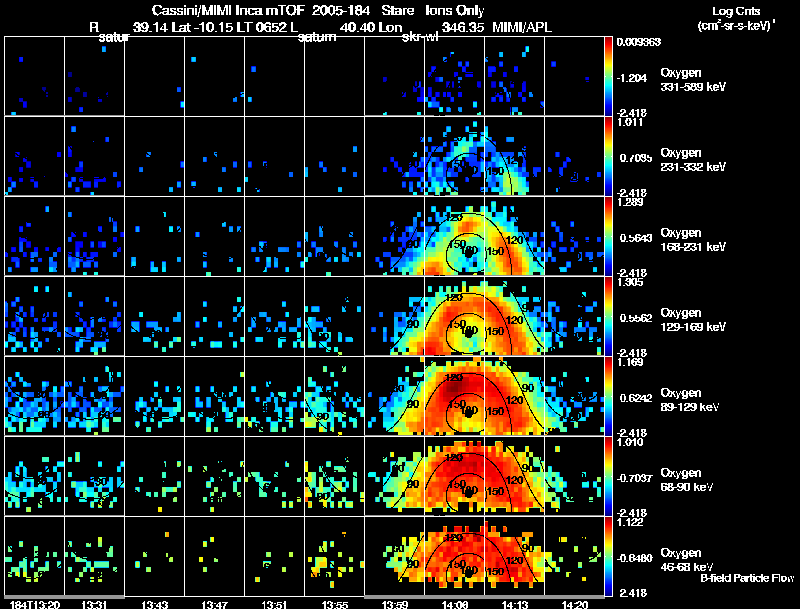Select the "14:06" time axis label
Image resolution: width=800 pixels, height=609 pixels.
[x=455, y=604]
